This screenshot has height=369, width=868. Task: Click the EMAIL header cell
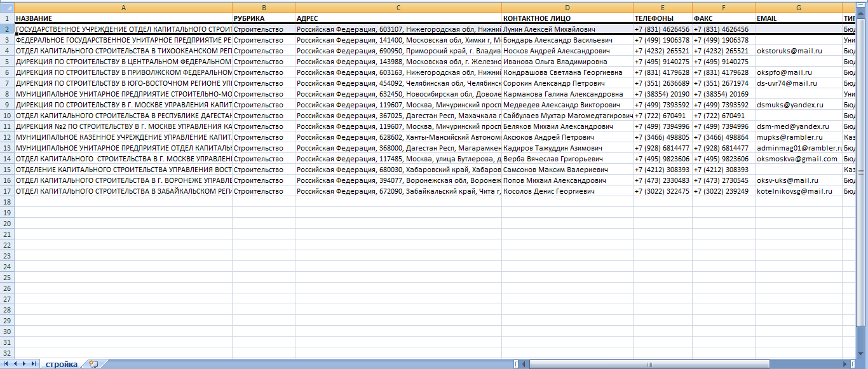798,18
